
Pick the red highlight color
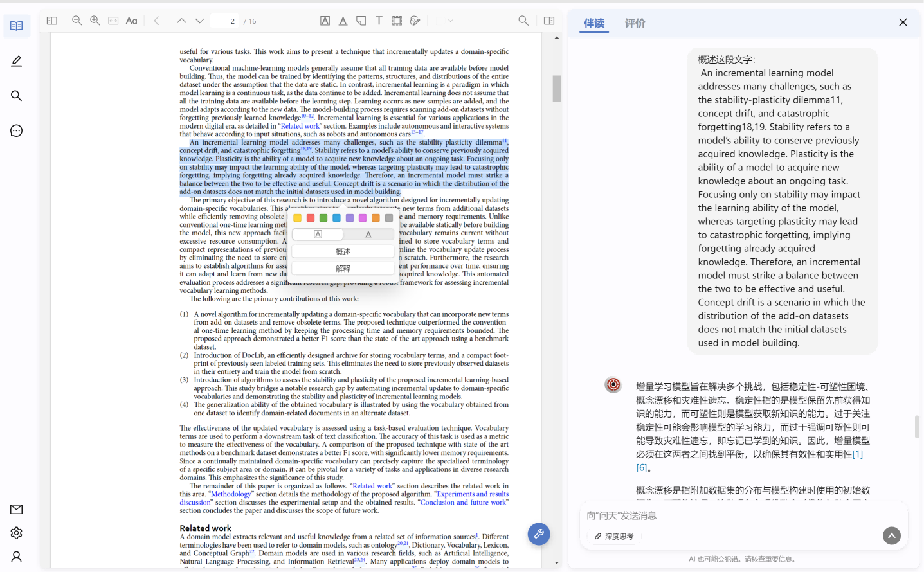tap(311, 218)
